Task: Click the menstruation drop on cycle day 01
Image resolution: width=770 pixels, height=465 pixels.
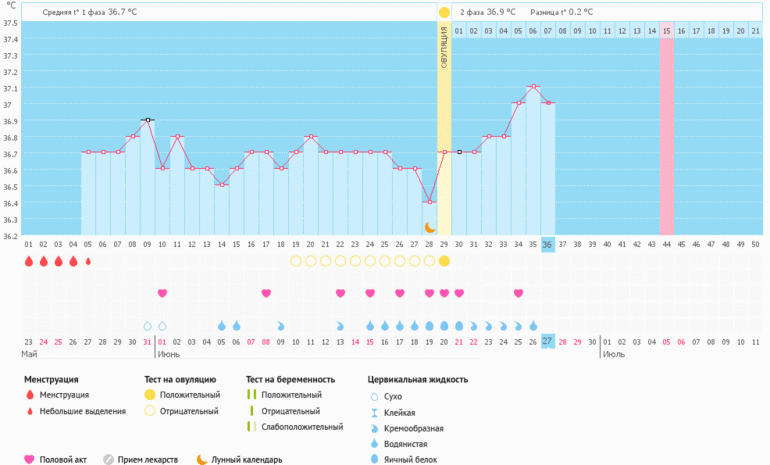Action: pos(28,261)
